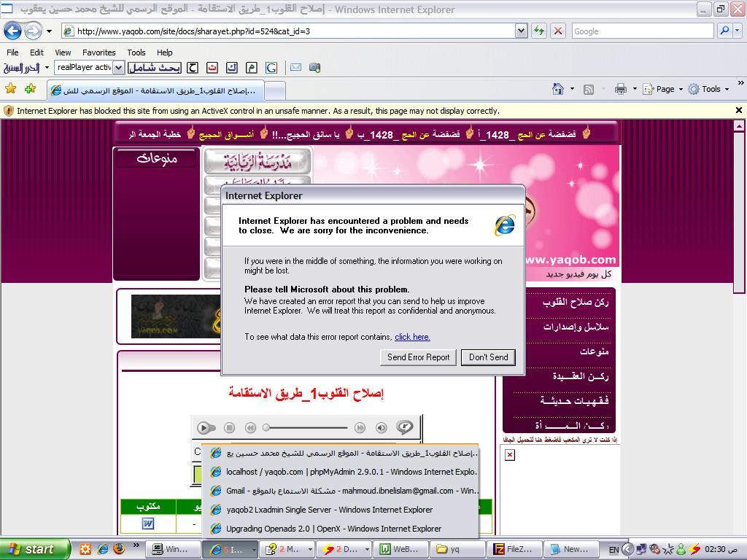Click the ActiveX blocked information bar message
The image size is (747, 560).
click(258, 111)
